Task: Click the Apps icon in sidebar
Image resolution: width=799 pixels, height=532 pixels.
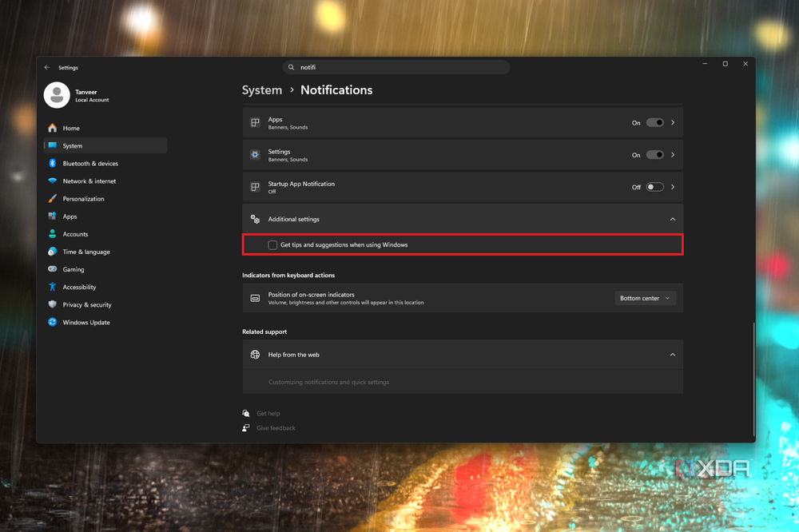Action: click(52, 216)
